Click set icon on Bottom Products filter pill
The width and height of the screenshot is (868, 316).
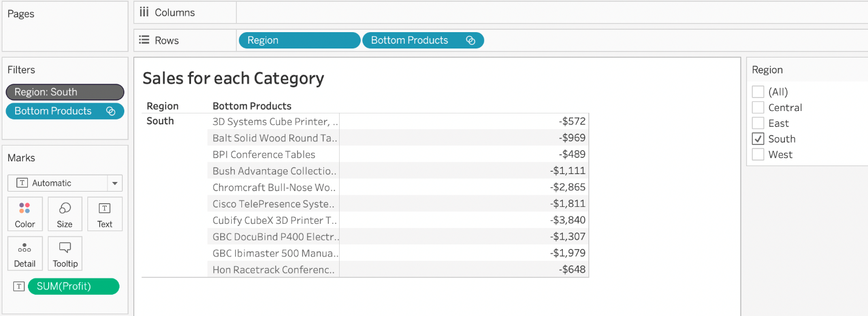(110, 111)
